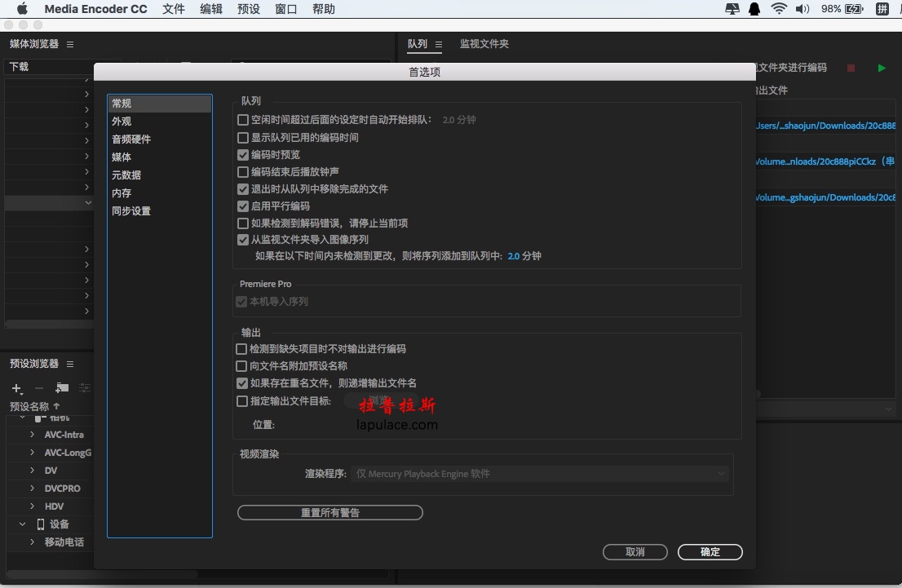This screenshot has height=588, width=902.
Task: Click the red stop queue icon
Action: point(851,68)
